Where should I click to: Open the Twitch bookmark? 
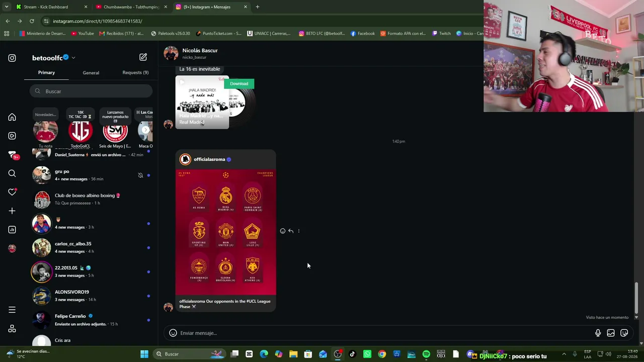[441, 34]
